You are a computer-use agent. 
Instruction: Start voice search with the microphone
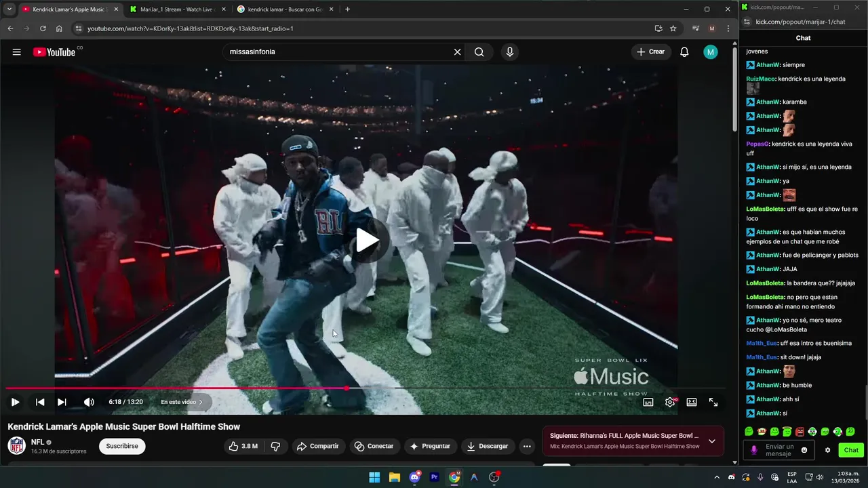(510, 52)
